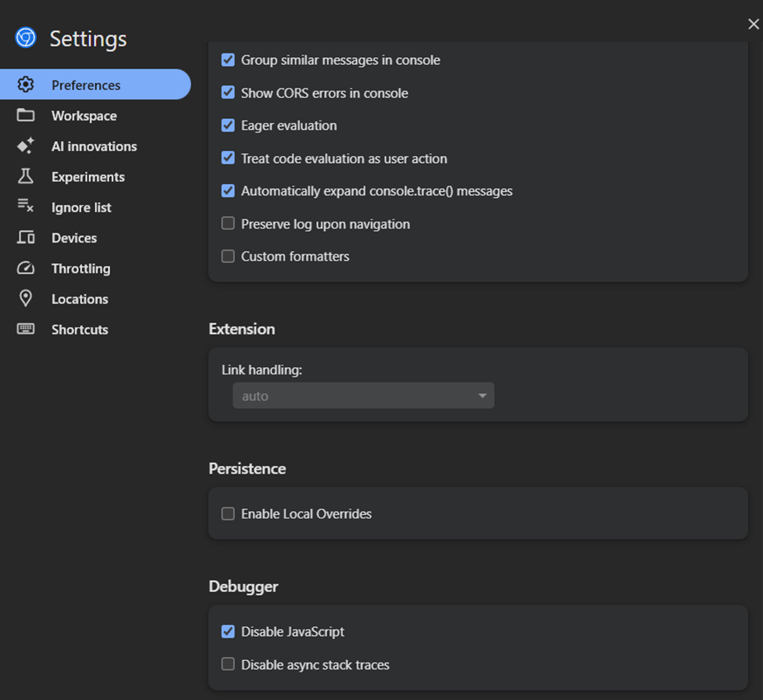
Task: Uncheck Disable JavaScript checkbox
Action: (x=228, y=632)
